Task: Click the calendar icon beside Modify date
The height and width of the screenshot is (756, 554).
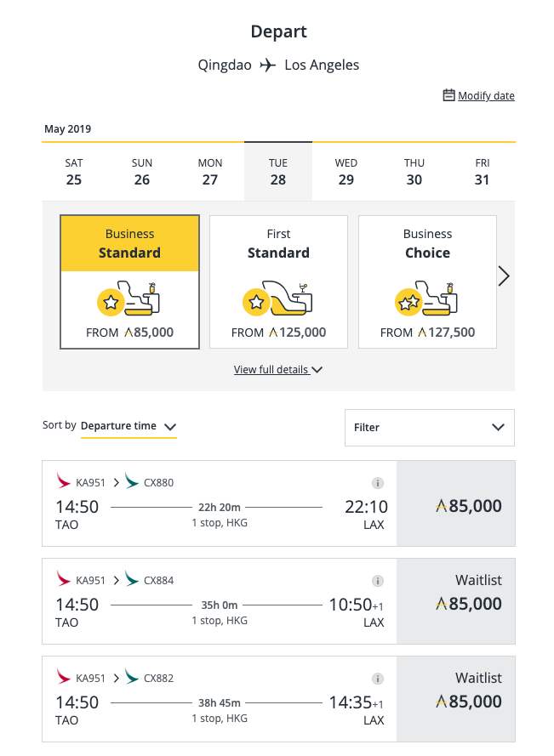Action: tap(448, 95)
